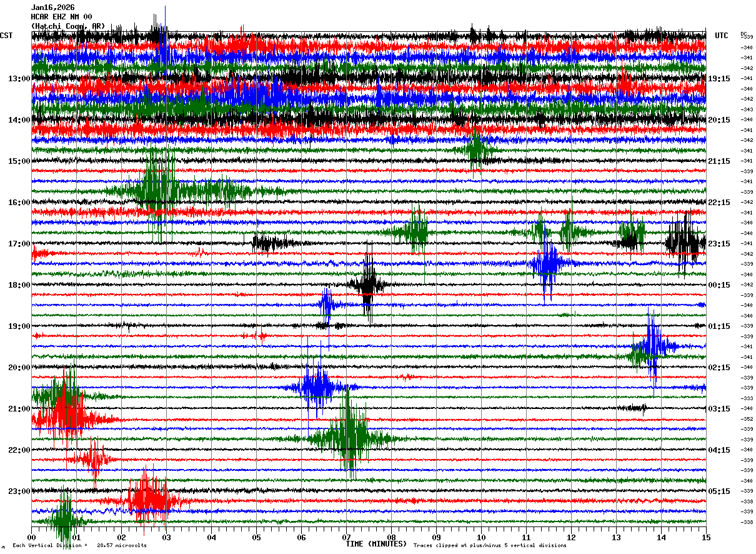Screen dimensions: 756x554
Task: Click the Traces clipped footer note
Action: tap(490, 546)
